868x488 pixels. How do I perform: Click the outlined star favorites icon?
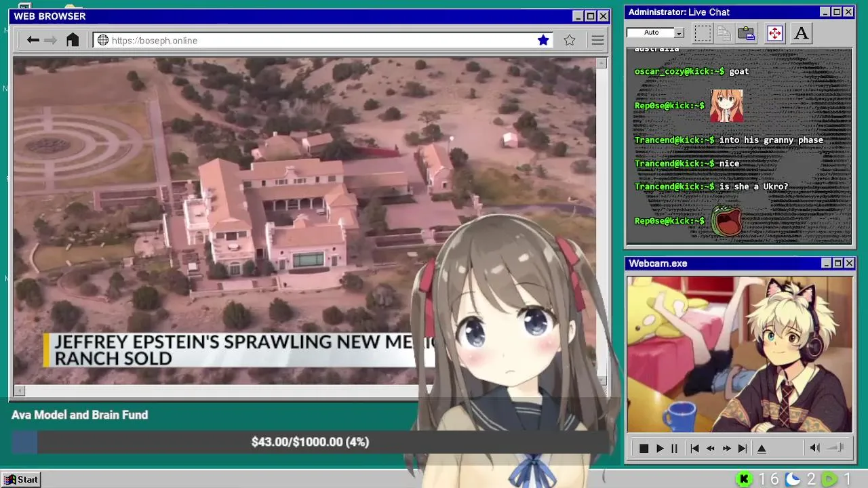(x=570, y=40)
